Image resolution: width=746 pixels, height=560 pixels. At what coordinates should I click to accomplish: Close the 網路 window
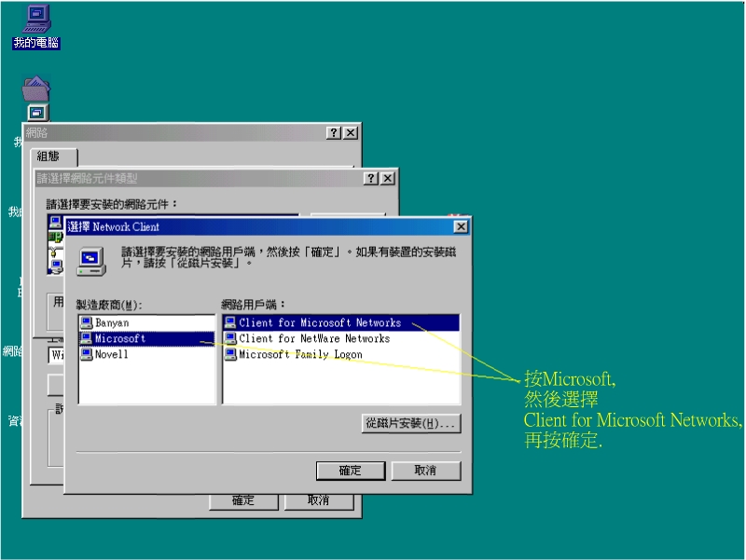[351, 132]
